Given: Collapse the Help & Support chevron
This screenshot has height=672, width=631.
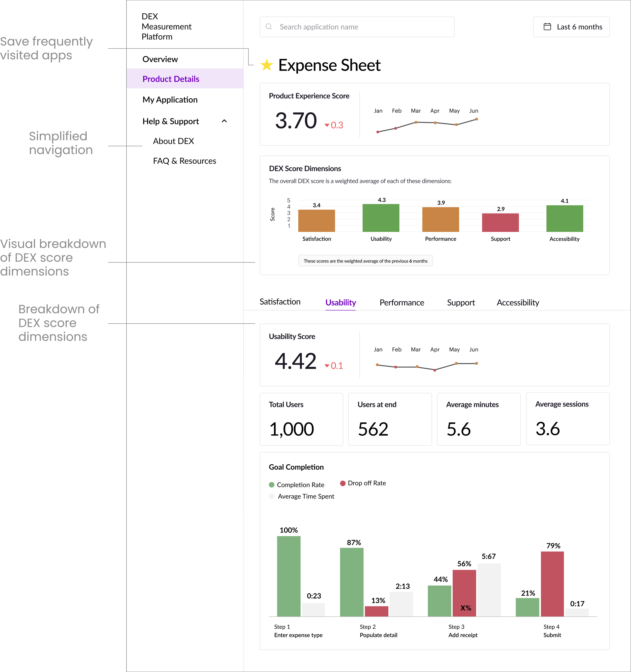Looking at the screenshot, I should tap(224, 121).
